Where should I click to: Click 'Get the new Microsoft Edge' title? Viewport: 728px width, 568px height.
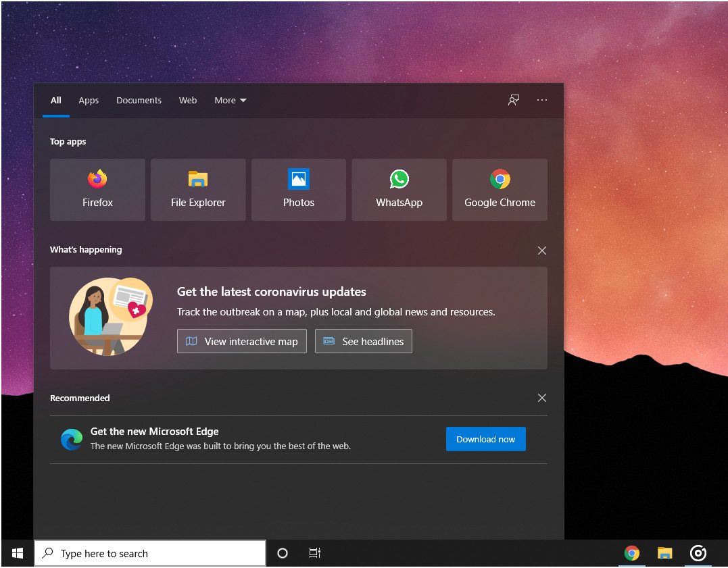pos(155,431)
